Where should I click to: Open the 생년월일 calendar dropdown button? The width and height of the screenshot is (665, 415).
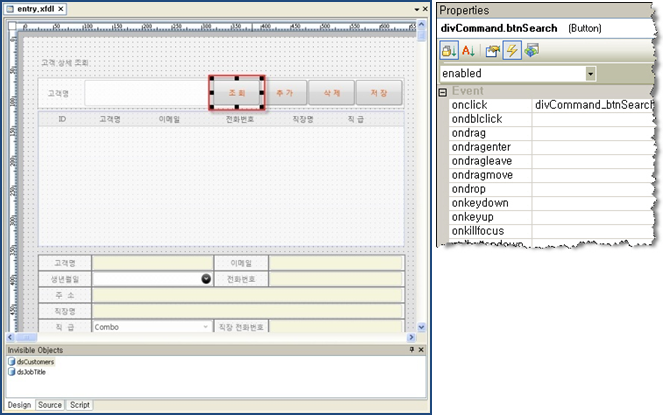pos(206,279)
